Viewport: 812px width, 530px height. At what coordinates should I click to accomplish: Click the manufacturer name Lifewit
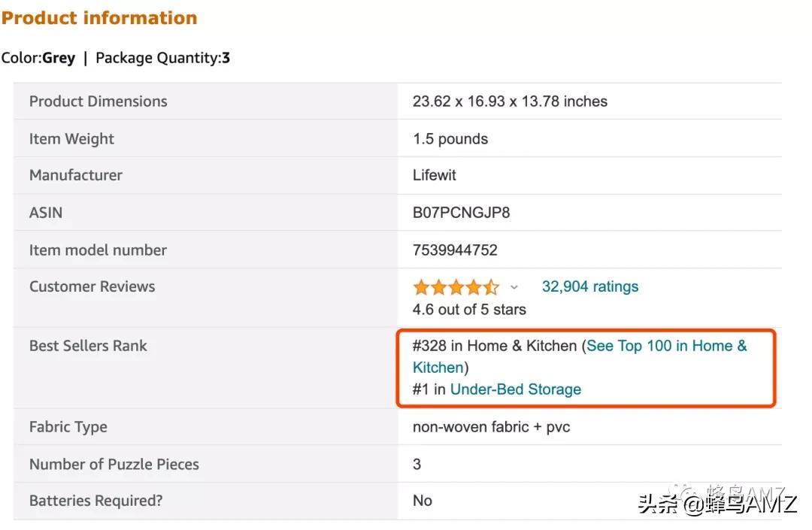click(434, 175)
